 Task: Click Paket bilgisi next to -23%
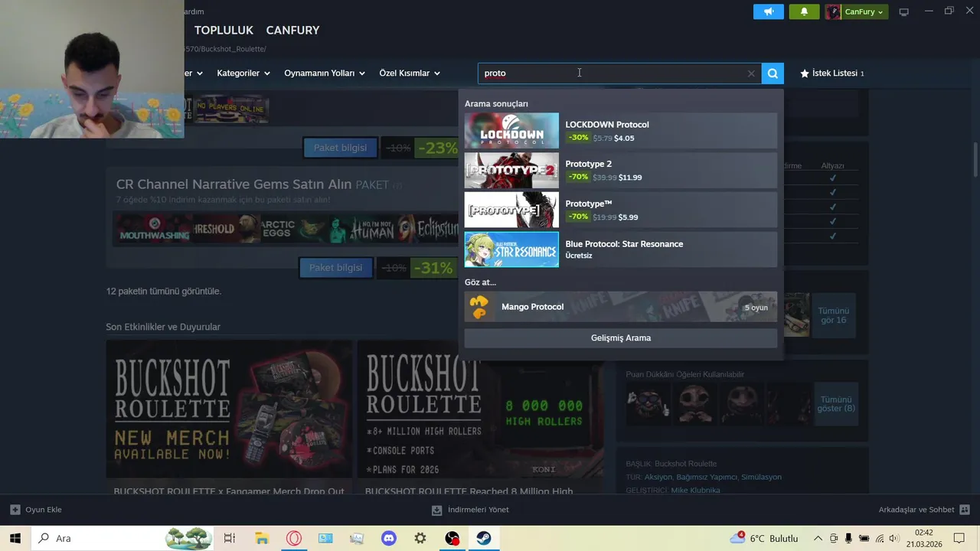point(340,148)
